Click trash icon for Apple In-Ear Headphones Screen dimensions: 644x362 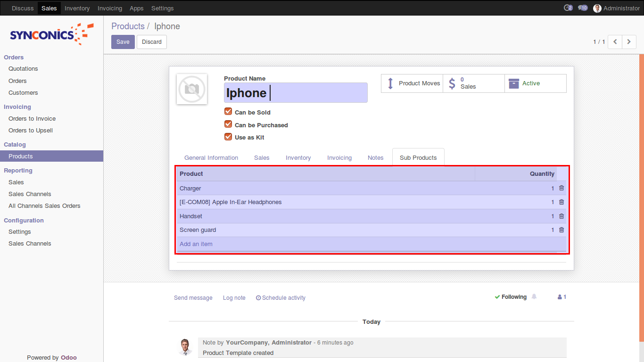click(561, 202)
